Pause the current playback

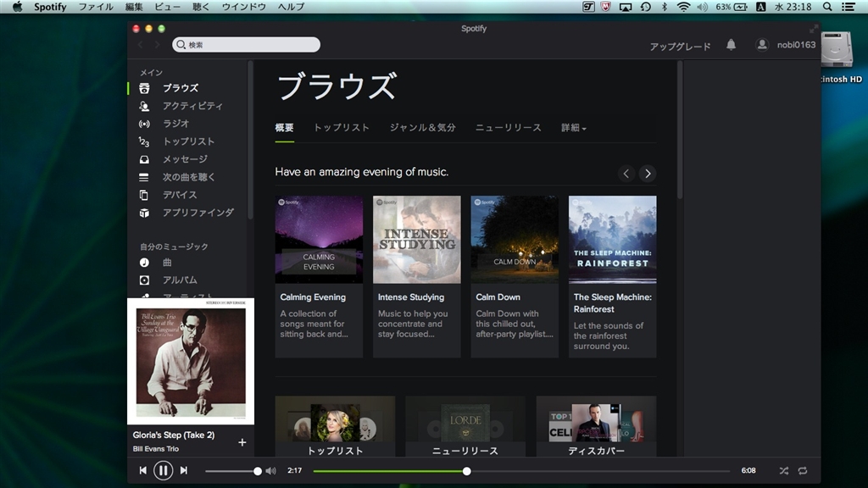click(163, 470)
